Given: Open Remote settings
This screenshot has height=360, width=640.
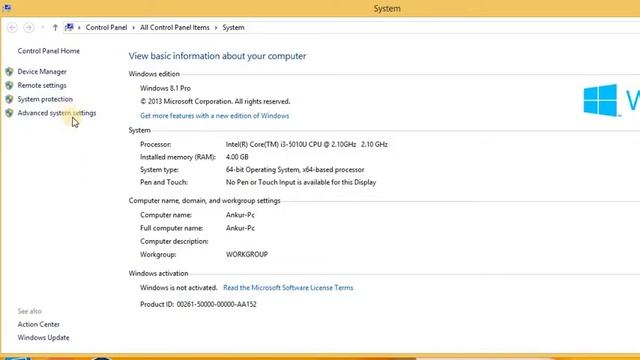Looking at the screenshot, I should coord(42,85).
